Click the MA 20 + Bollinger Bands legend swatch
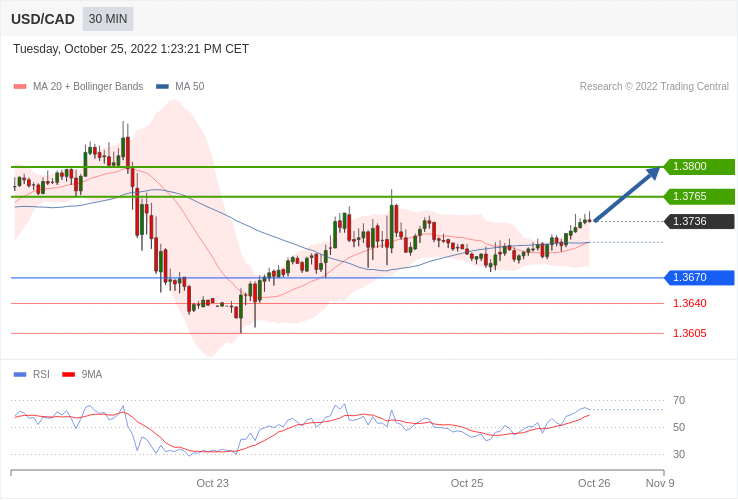 (20, 87)
